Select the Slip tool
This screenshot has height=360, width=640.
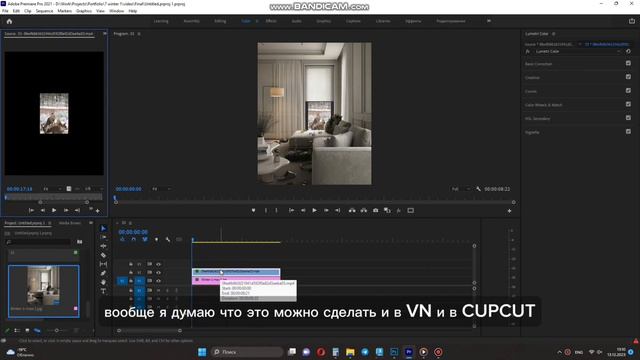click(103, 264)
